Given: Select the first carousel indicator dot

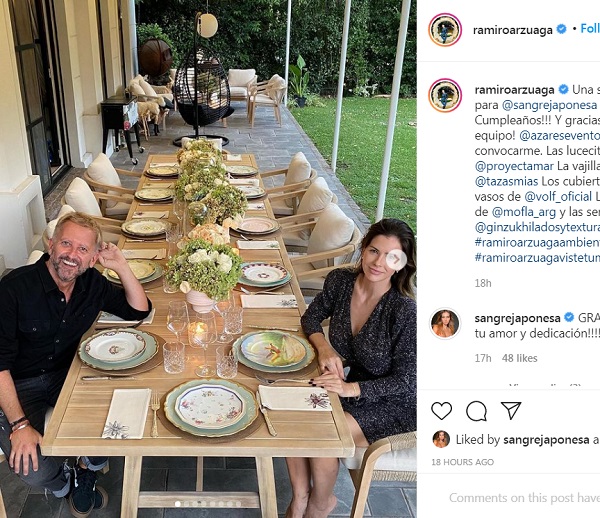Looking at the screenshot, I should (177, 504).
